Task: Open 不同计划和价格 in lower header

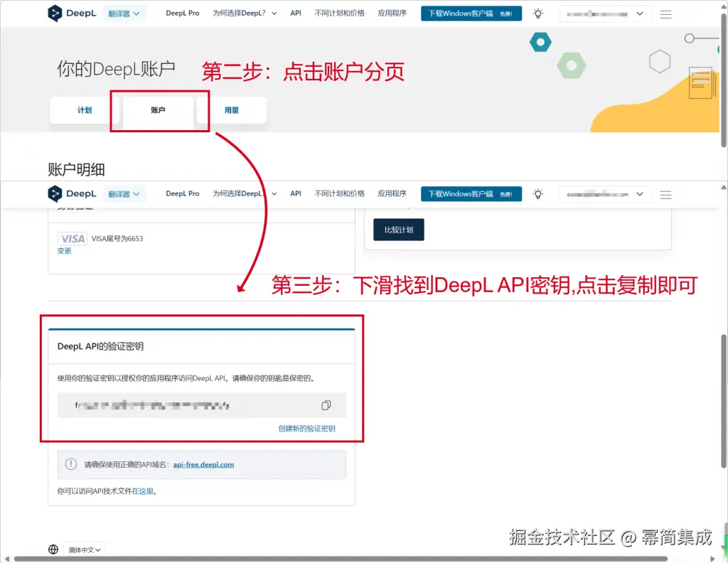Action: pos(339,193)
